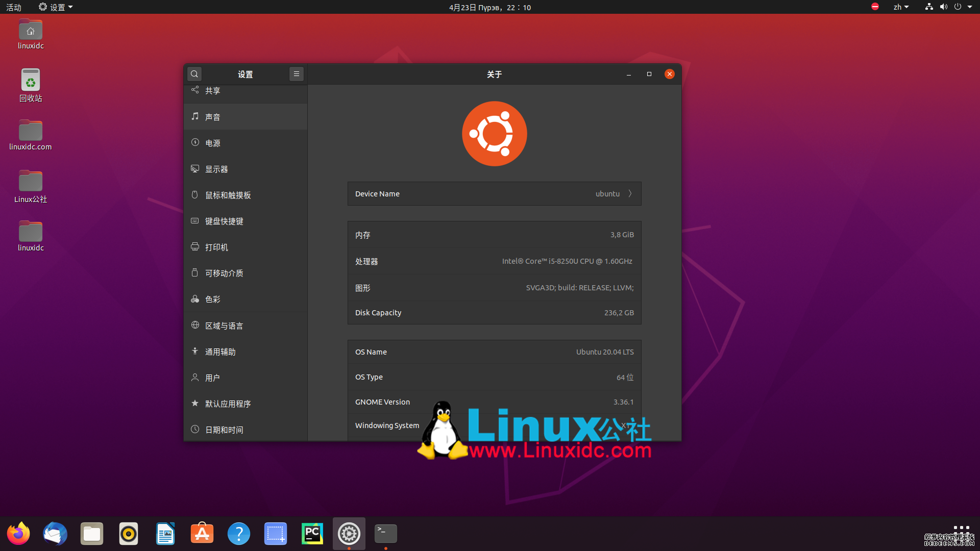The height and width of the screenshot is (551, 980).
Task: Click the network icon in top bar
Action: (929, 7)
